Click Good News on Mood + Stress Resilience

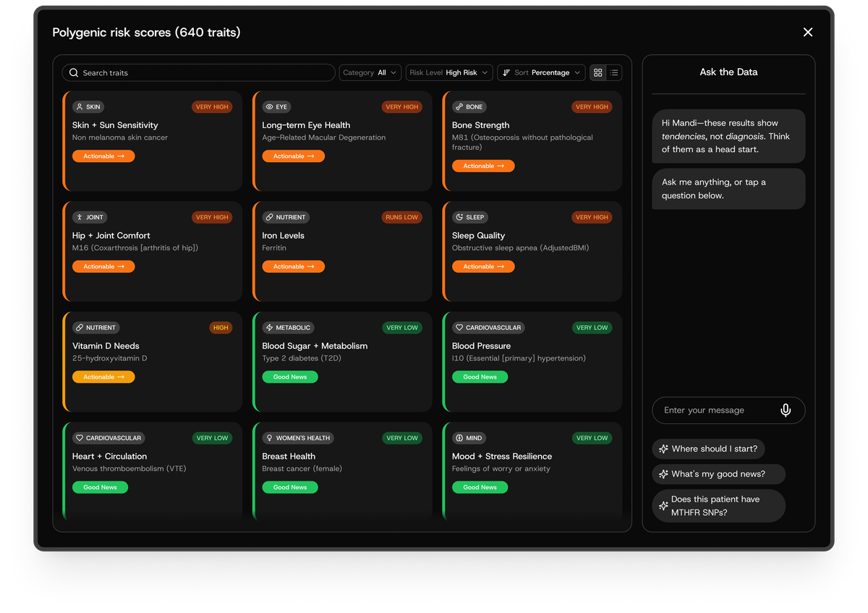click(x=480, y=487)
